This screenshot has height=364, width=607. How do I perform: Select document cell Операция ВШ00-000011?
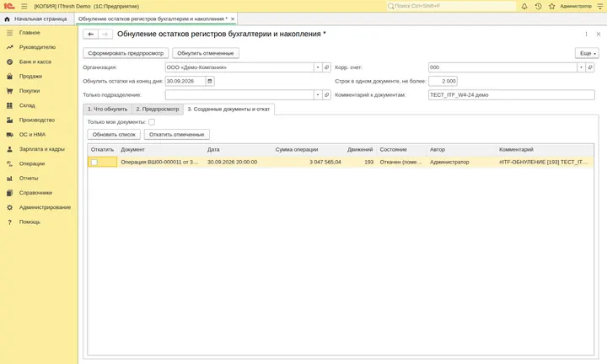(161, 163)
